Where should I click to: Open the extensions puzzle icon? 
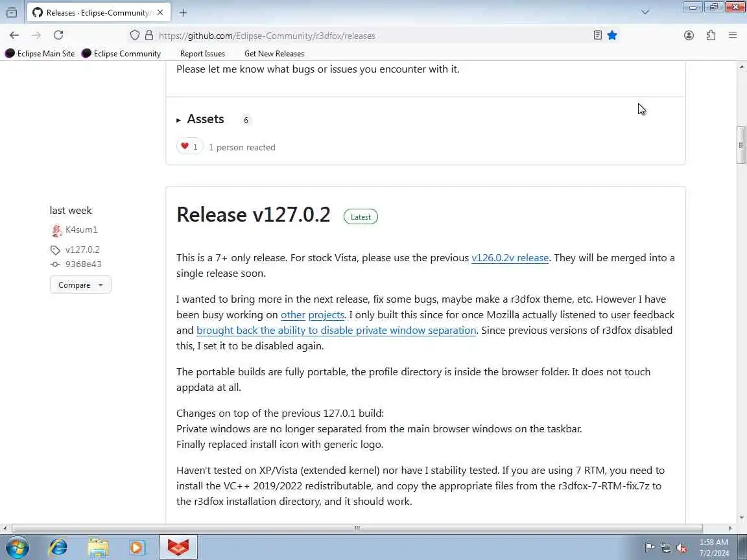[x=711, y=35]
